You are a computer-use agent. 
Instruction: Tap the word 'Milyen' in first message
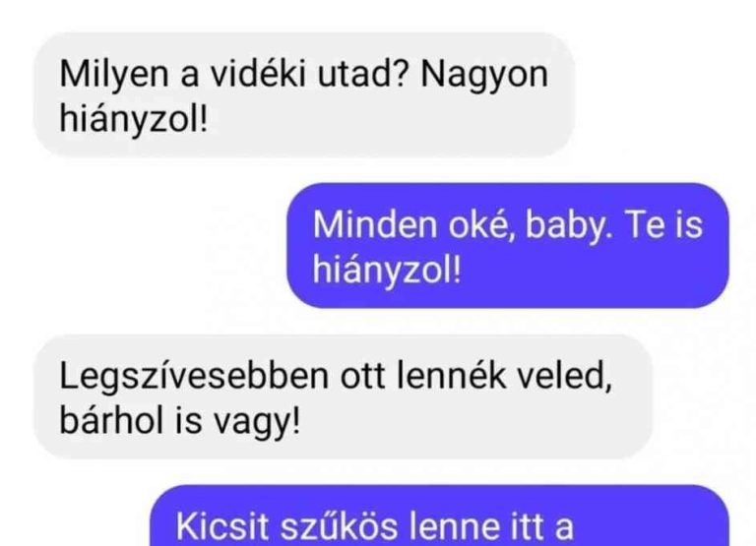(114, 76)
